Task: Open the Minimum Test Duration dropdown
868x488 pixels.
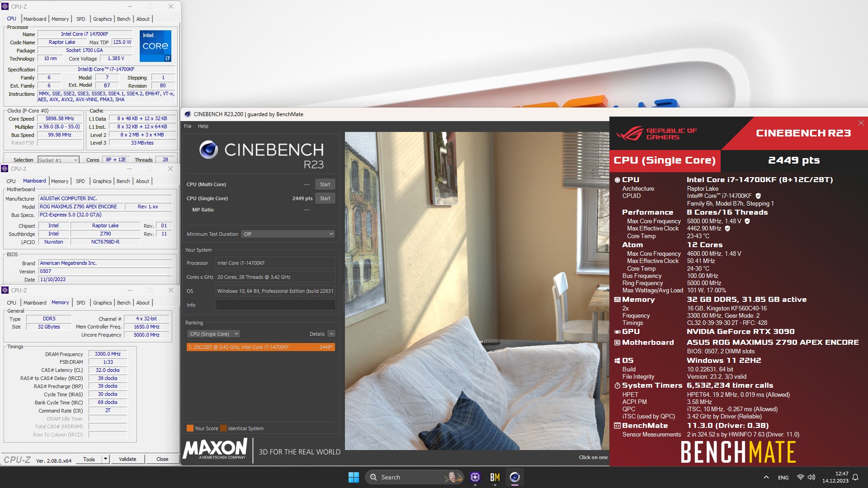Action: (x=288, y=234)
